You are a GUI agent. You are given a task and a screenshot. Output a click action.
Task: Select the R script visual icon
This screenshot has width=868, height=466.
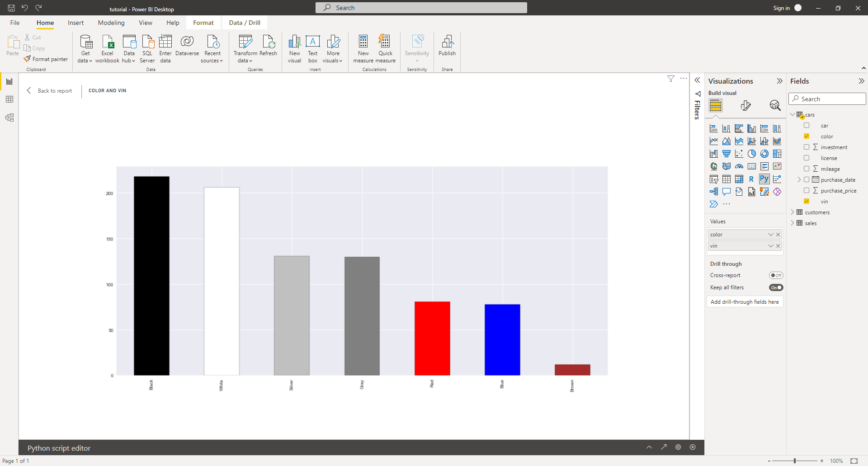[752, 179]
